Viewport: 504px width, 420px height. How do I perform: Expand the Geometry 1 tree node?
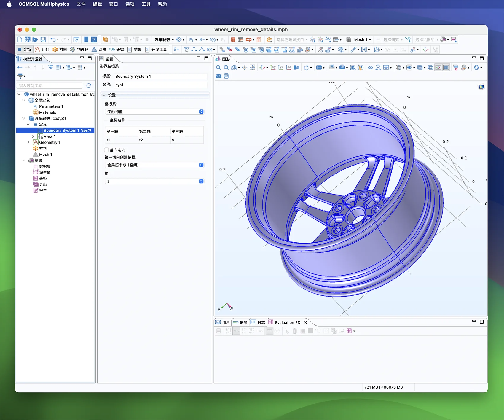[x=28, y=142]
